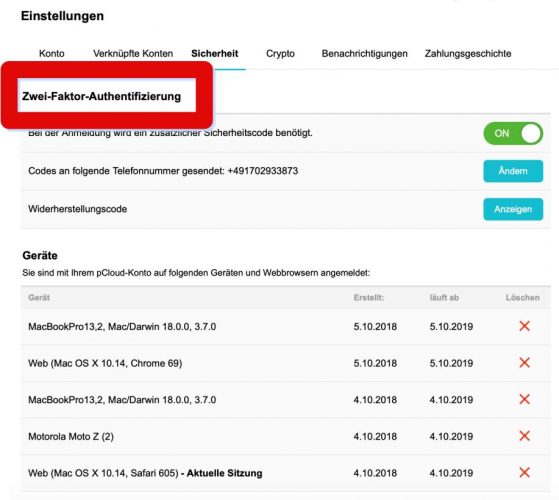Viewport: 559px width, 500px height.
Task: Click Löschen column header
Action: tap(522, 298)
